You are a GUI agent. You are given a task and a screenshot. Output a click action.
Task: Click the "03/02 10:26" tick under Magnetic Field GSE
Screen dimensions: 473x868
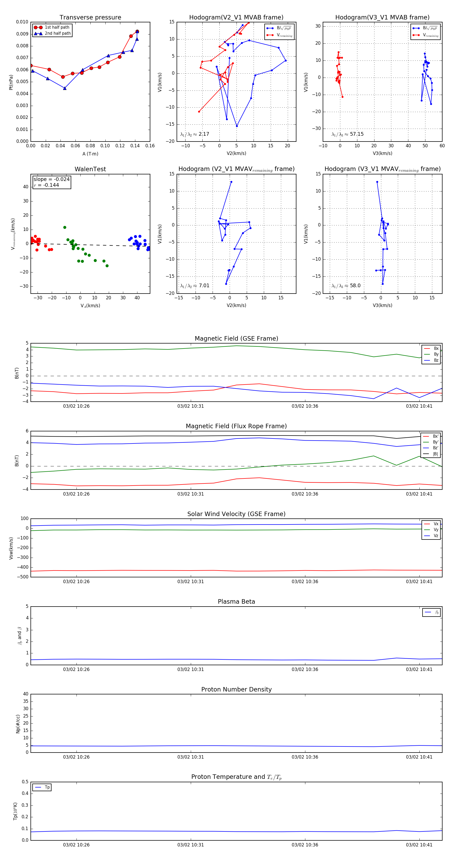point(76,406)
